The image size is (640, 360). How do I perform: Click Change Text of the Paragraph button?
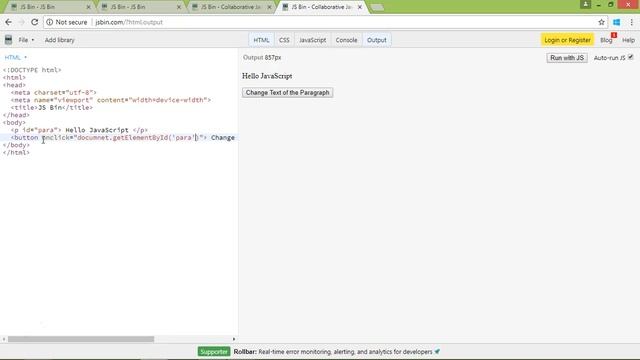tap(287, 93)
